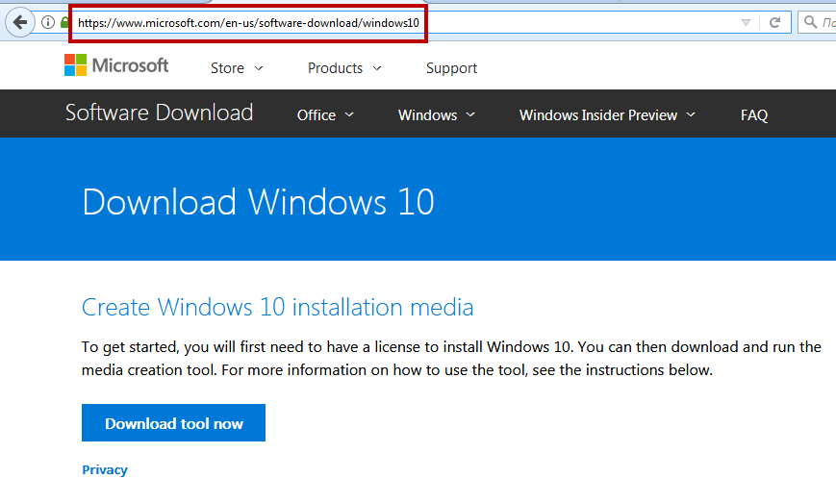Expand the Windows Insider Preview dropdown
Viewport: 836px width, 504px height.
(x=607, y=115)
